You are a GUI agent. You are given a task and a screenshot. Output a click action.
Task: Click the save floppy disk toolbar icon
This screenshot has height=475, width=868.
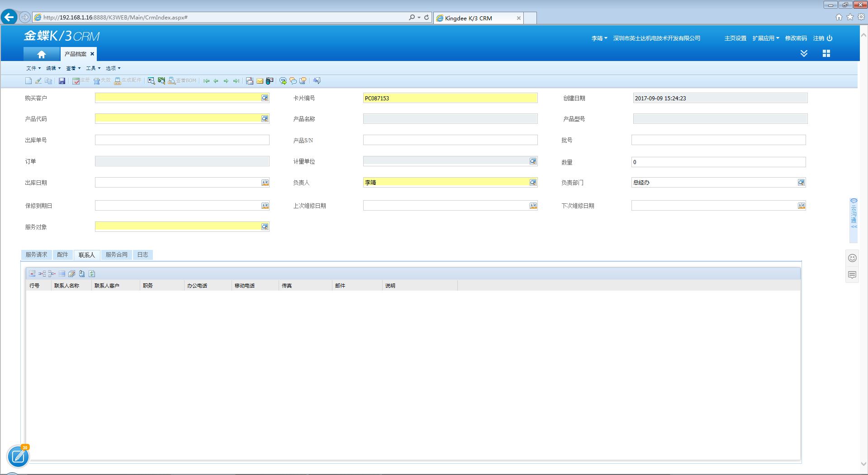[62, 81]
